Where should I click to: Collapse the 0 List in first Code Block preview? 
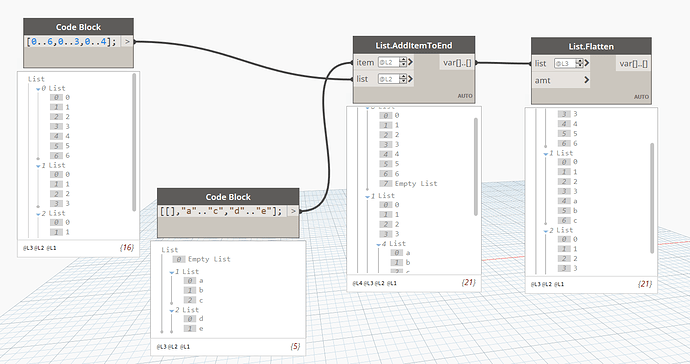point(38,89)
